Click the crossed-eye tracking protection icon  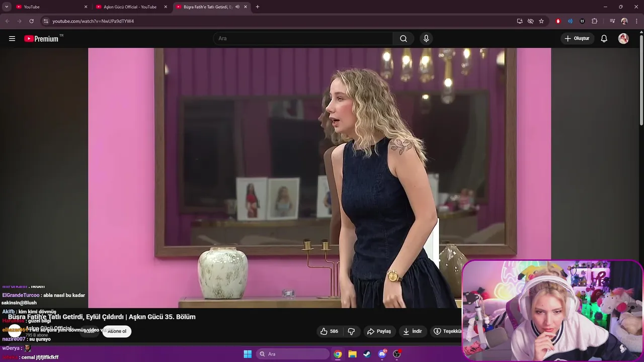tap(530, 21)
